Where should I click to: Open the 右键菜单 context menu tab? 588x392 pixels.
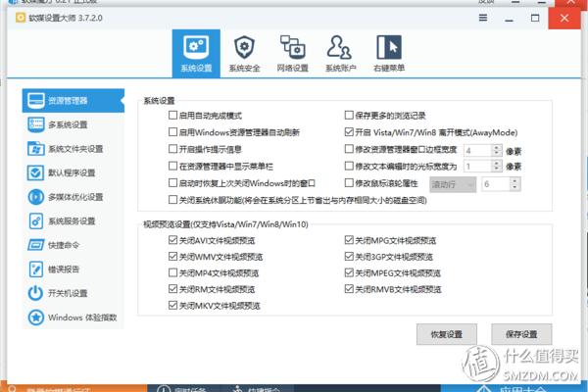click(388, 53)
